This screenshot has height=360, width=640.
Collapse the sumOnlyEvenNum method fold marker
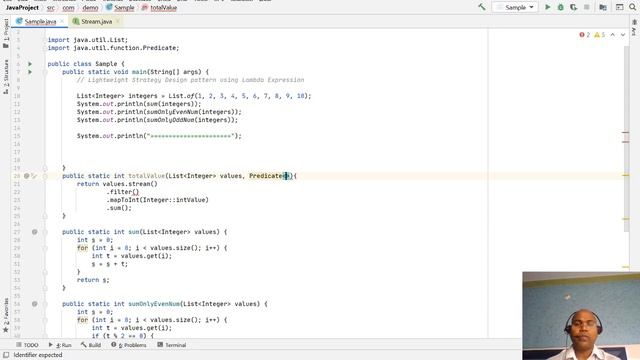coord(45,304)
